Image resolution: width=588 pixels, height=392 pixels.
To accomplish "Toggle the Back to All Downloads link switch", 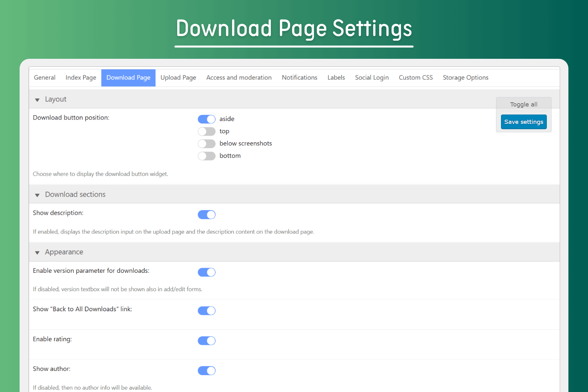I will click(207, 310).
